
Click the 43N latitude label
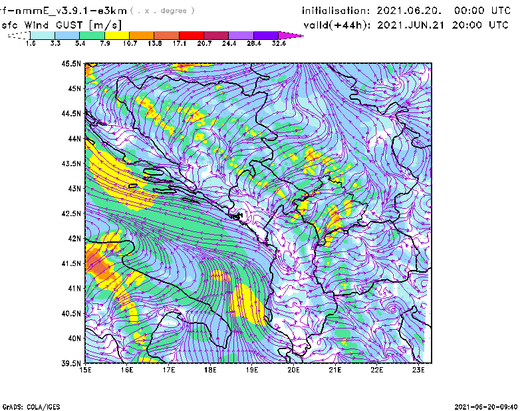pyautogui.click(x=74, y=188)
